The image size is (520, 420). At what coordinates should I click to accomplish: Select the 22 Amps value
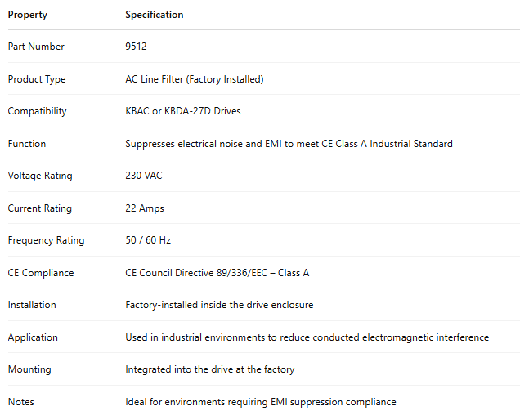pos(145,208)
